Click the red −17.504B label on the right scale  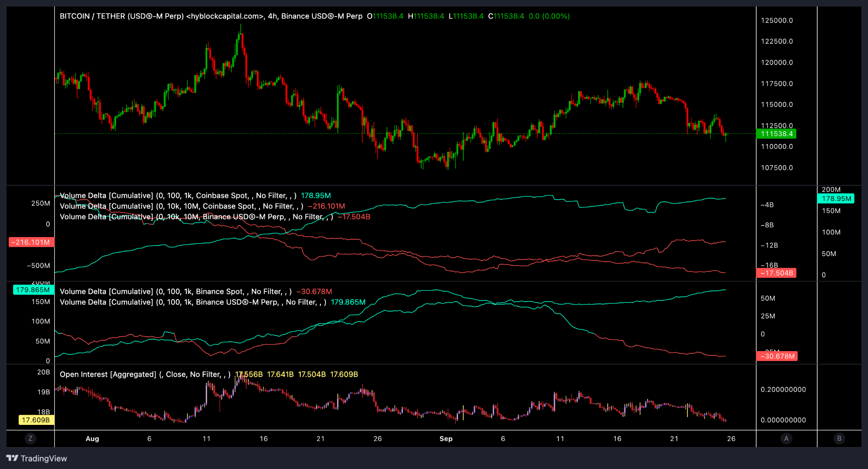776,273
